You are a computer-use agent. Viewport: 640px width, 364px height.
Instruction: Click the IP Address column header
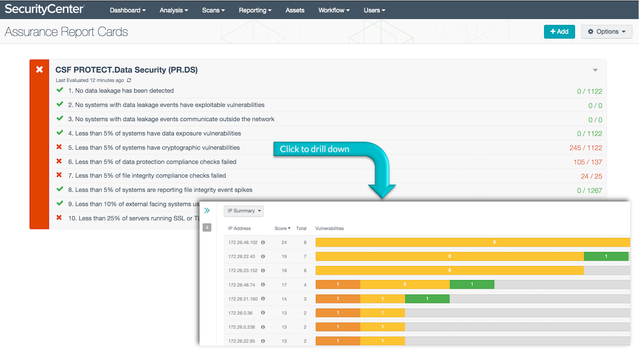click(x=240, y=228)
